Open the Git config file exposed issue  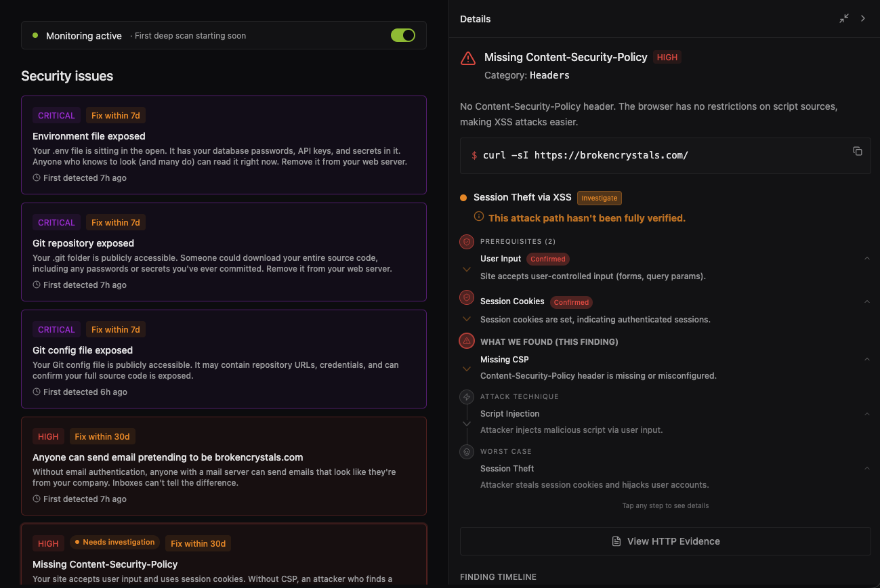(x=224, y=359)
